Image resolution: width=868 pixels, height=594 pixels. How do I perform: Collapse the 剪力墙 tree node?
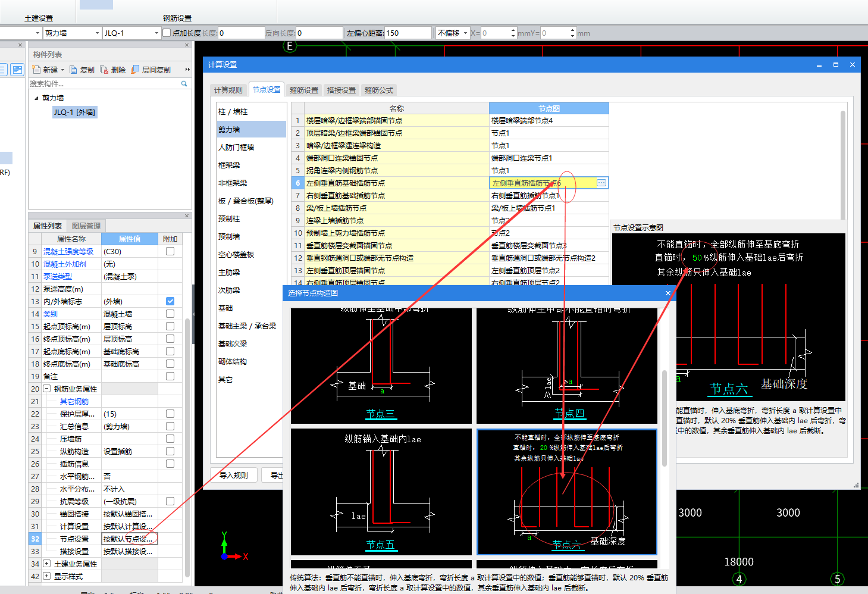tap(36, 98)
